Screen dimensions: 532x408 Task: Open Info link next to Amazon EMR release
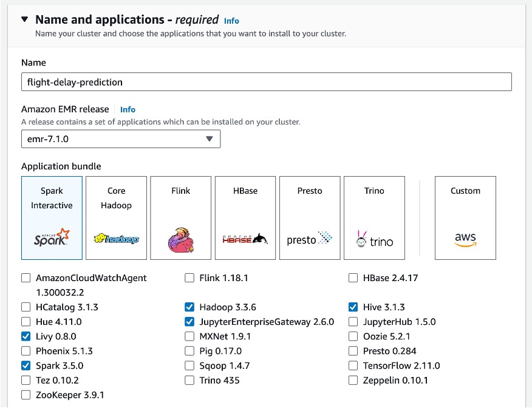click(x=128, y=109)
